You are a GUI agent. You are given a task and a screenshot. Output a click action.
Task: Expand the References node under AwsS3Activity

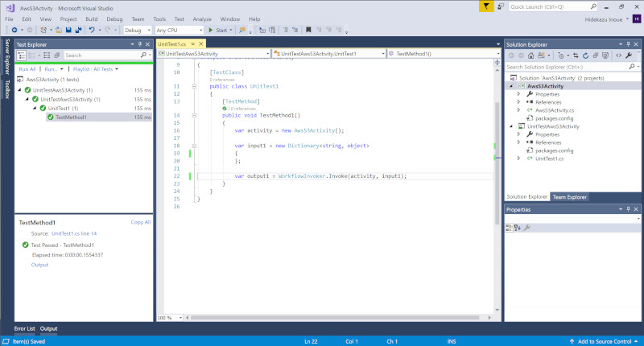pos(519,102)
